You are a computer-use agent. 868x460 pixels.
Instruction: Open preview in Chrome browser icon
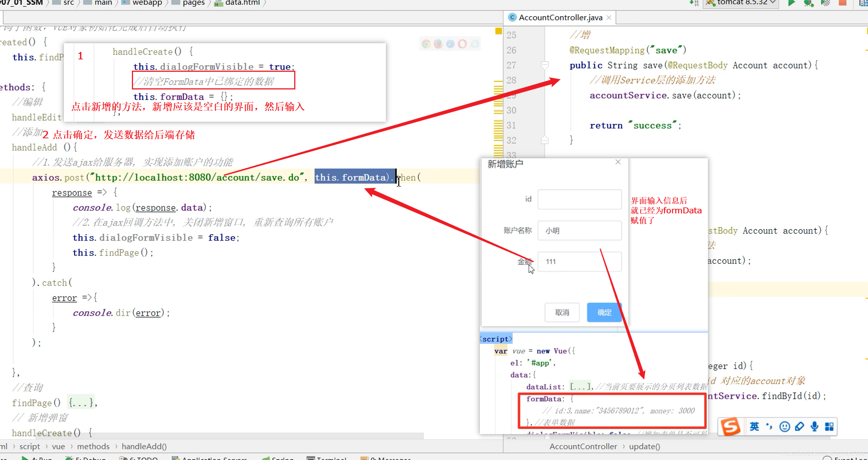[x=426, y=44]
